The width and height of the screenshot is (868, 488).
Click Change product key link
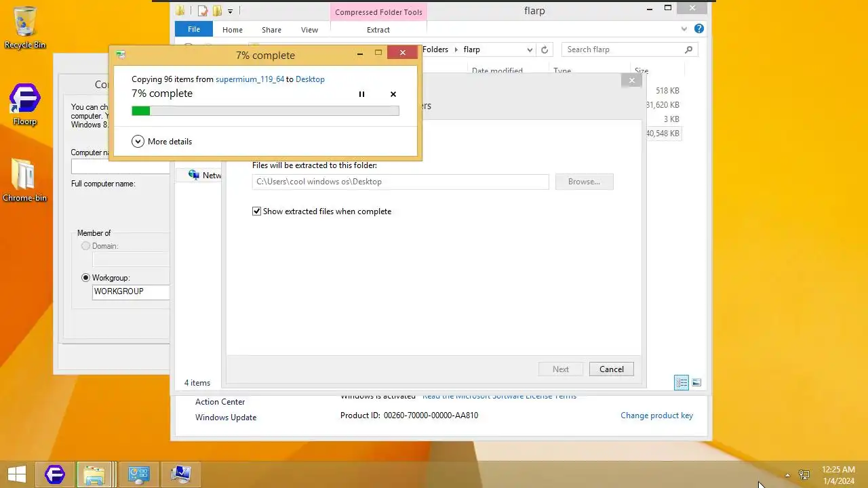(656, 415)
